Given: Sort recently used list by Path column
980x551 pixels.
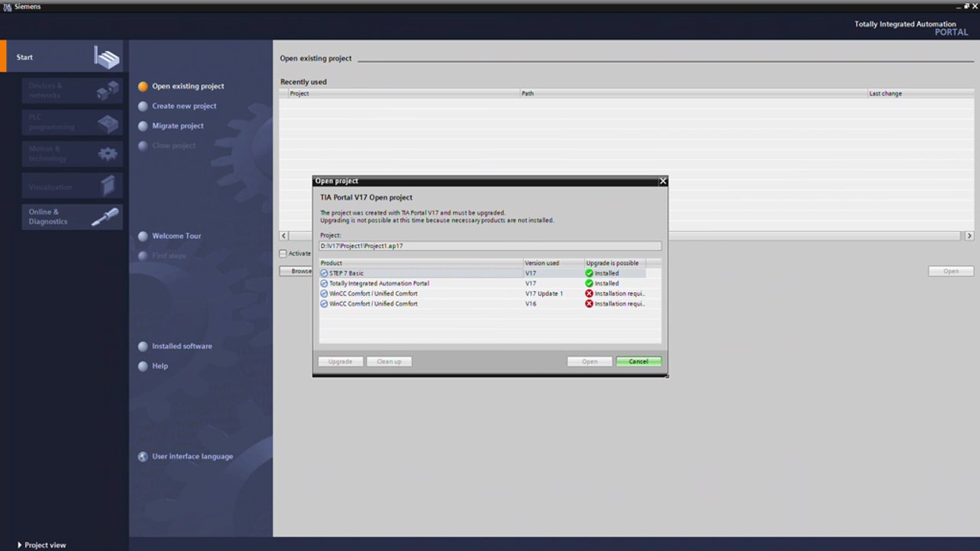Looking at the screenshot, I should point(693,93).
